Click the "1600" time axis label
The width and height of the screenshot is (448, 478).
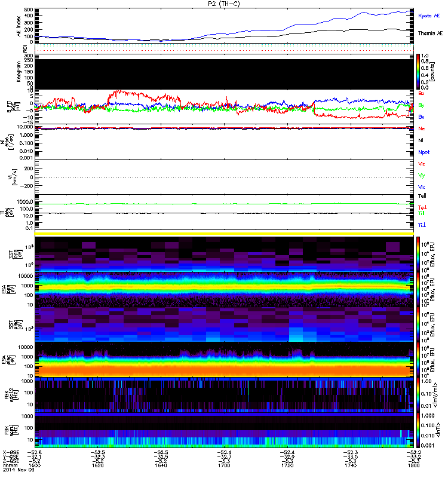(35, 465)
